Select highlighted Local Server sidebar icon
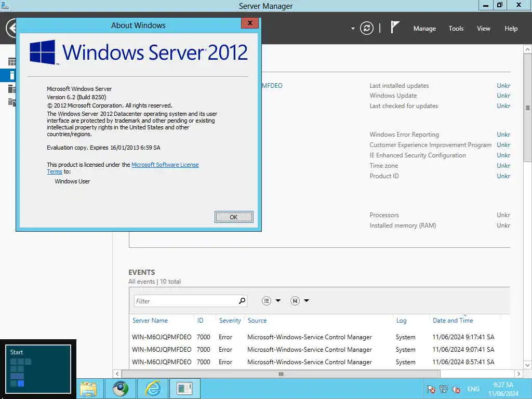Image resolution: width=532 pixels, height=399 pixels. (12, 75)
